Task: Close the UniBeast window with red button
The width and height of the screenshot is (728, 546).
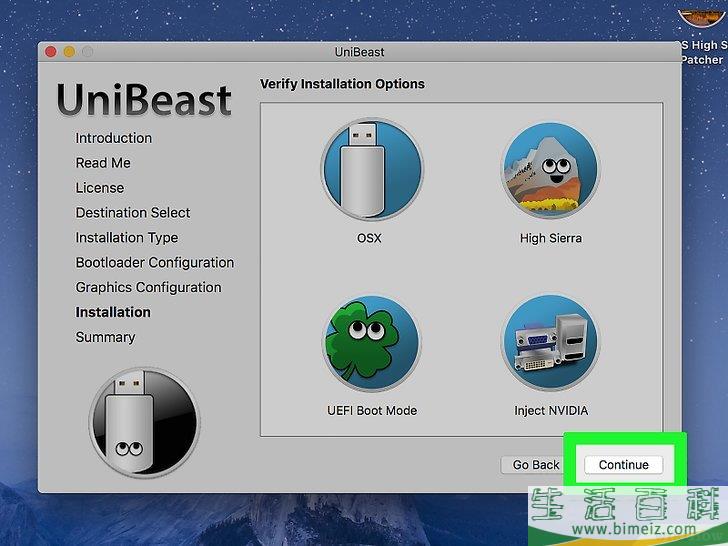Action: [x=51, y=52]
